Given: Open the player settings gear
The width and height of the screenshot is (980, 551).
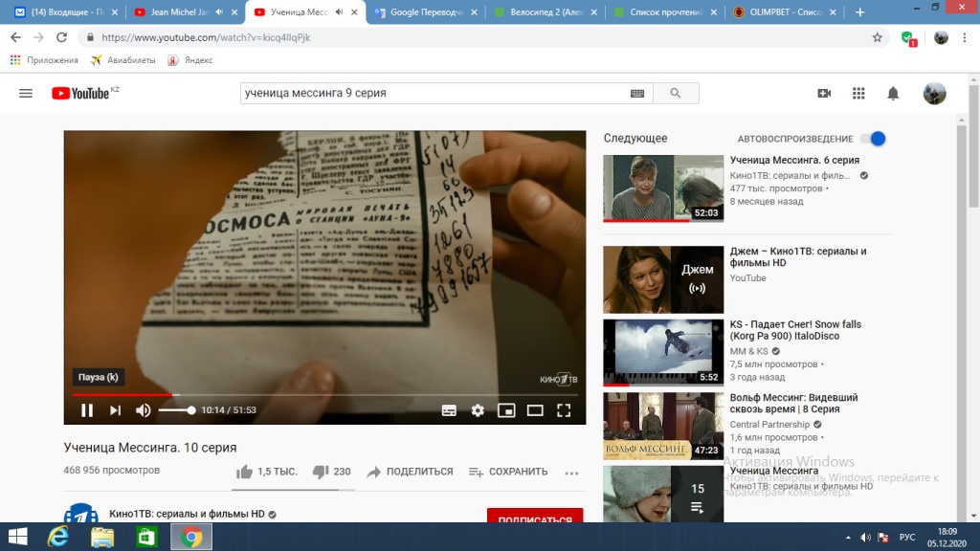Looking at the screenshot, I should (478, 410).
